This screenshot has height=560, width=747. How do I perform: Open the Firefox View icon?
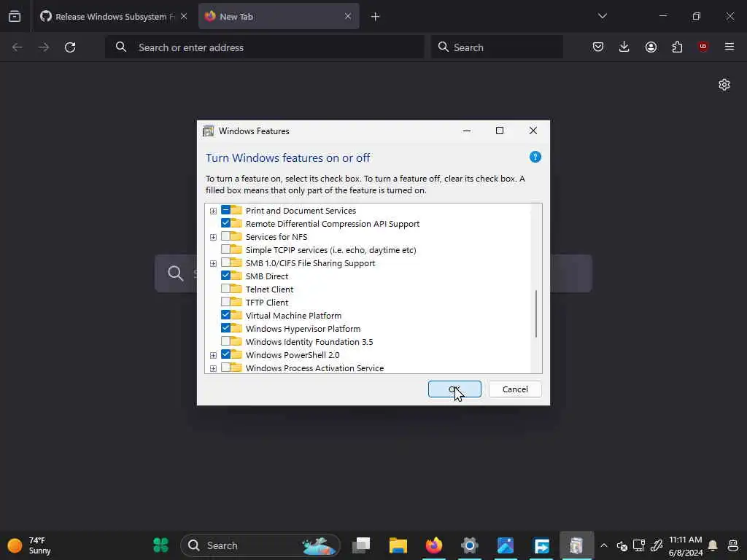tap(15, 16)
